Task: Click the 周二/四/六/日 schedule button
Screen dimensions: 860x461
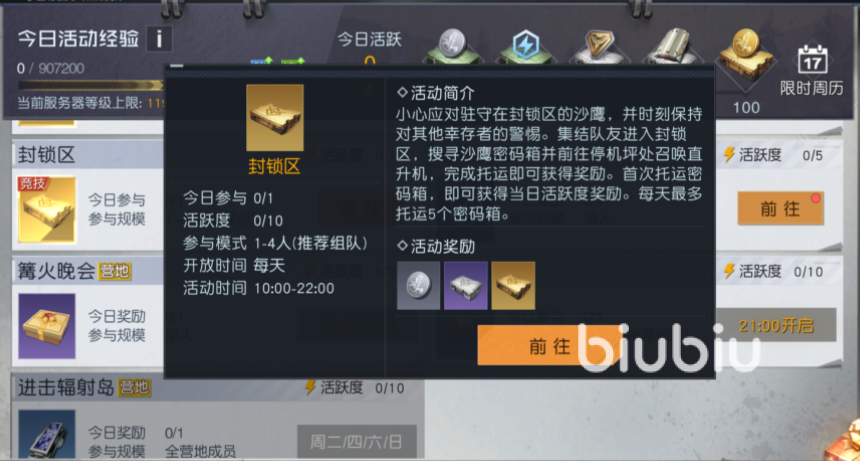Action: pos(357,442)
